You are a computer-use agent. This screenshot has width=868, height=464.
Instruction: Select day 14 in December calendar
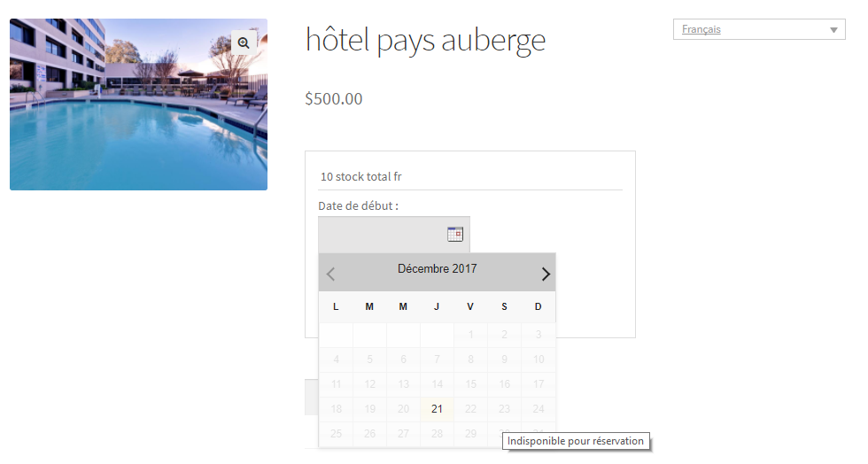click(437, 384)
